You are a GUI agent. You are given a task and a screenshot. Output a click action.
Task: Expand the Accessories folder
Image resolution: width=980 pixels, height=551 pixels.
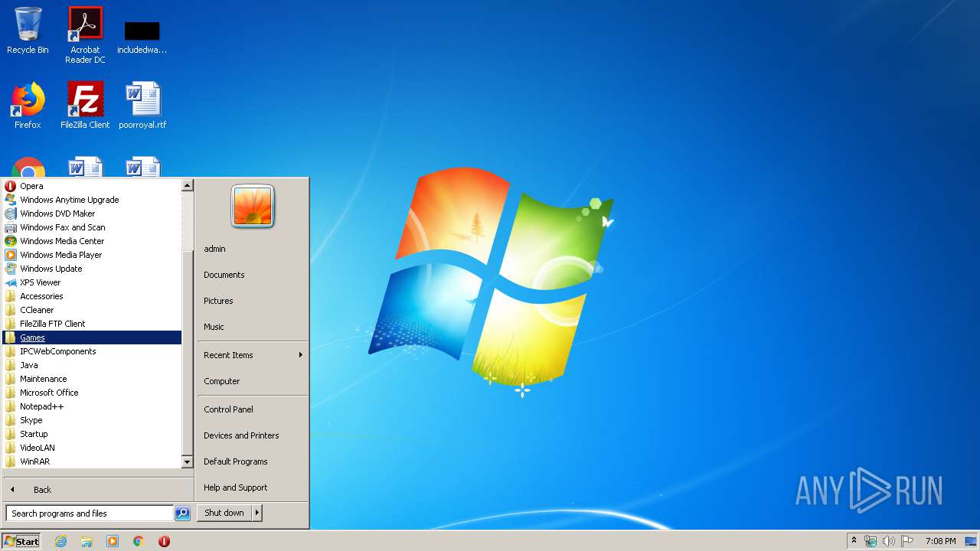point(92,296)
